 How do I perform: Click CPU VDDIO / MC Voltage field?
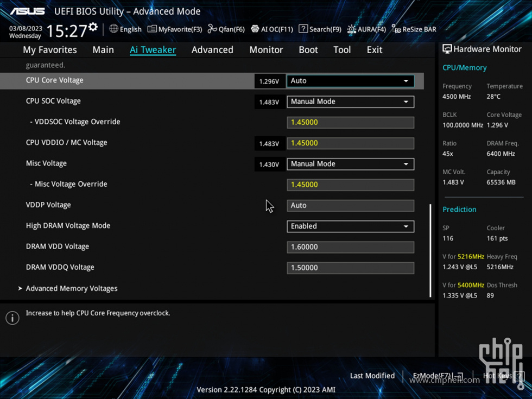pyautogui.click(x=351, y=143)
